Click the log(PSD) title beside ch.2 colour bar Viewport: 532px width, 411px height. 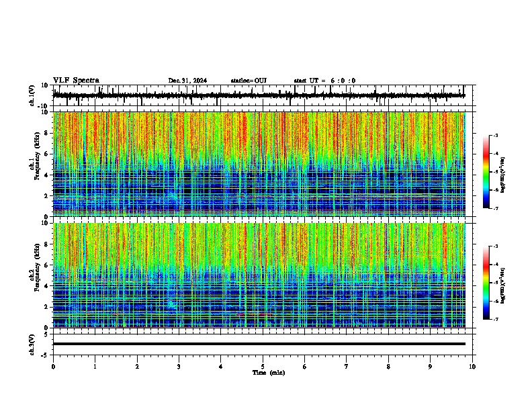point(503,286)
